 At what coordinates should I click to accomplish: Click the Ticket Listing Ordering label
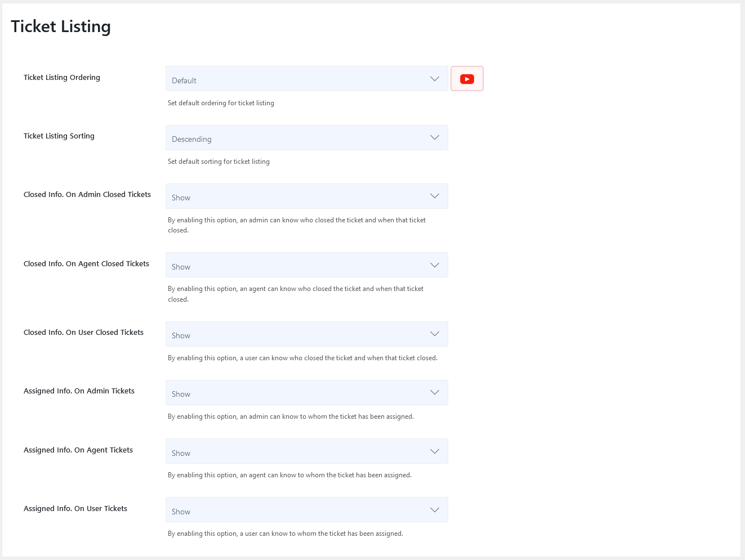pyautogui.click(x=62, y=78)
